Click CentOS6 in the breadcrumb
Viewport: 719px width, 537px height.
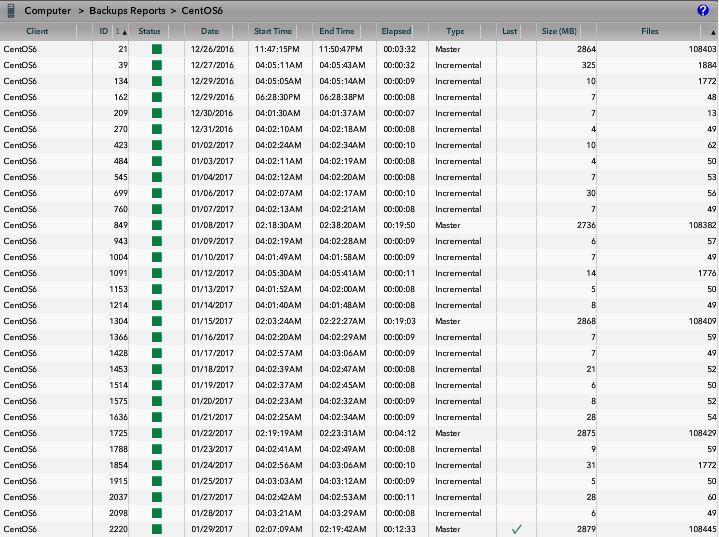click(202, 11)
